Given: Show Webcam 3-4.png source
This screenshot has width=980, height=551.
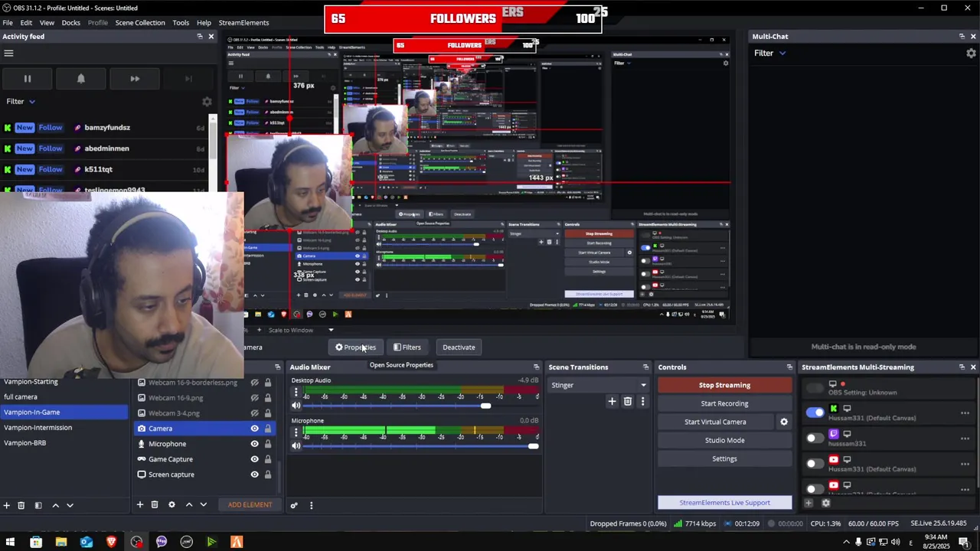Looking at the screenshot, I should coord(254,413).
